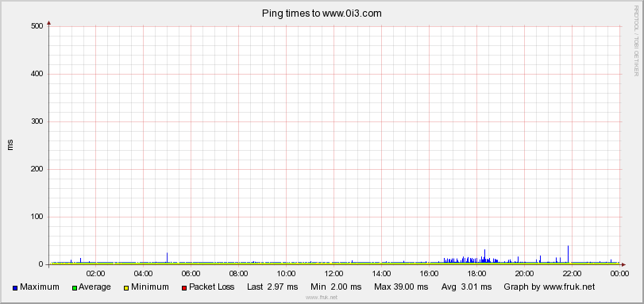This screenshot has width=644, height=304.
Task: Click the chart title 'Ping times to www.0i3.com'
Action: [x=322, y=13]
